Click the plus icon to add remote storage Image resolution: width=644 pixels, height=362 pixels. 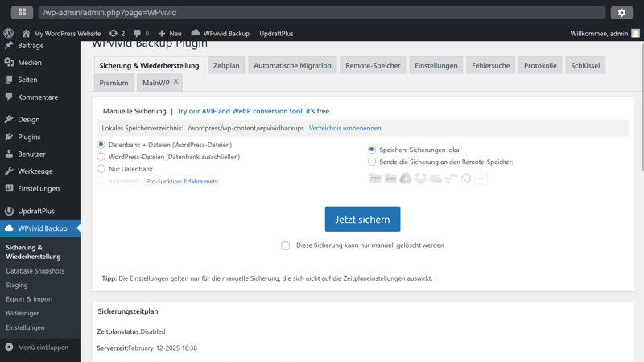(481, 178)
